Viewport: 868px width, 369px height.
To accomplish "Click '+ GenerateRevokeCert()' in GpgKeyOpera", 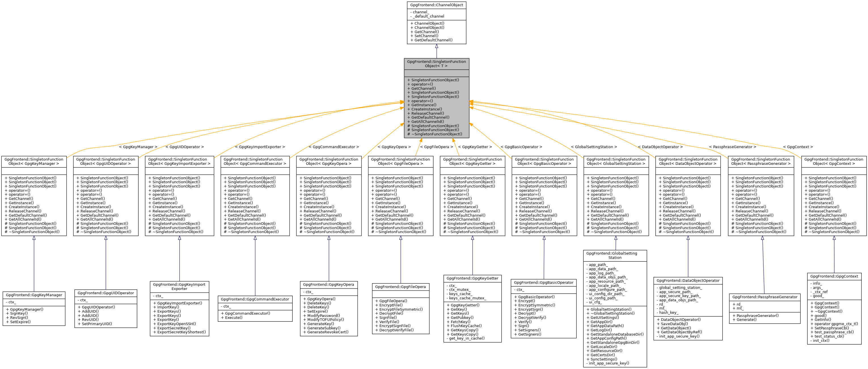I will pyautogui.click(x=326, y=332).
